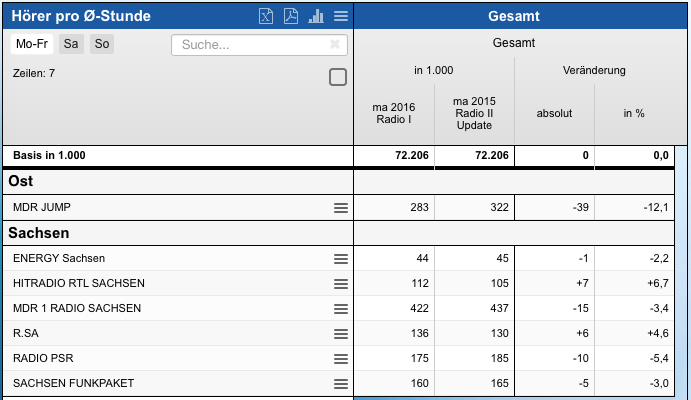Screen dimensions: 691x400
Task: Click ENERGY Sachsen value 44
Action: coord(423,258)
